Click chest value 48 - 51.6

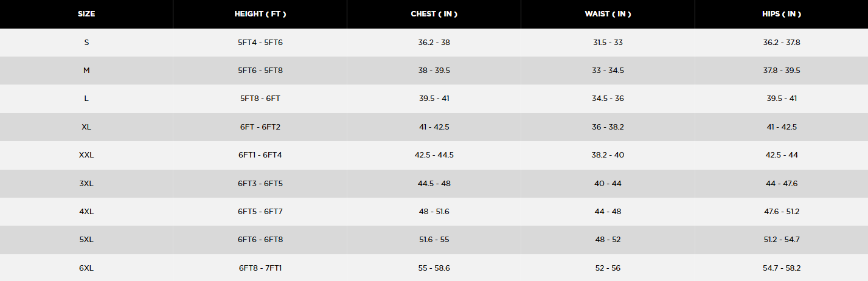[434, 212]
